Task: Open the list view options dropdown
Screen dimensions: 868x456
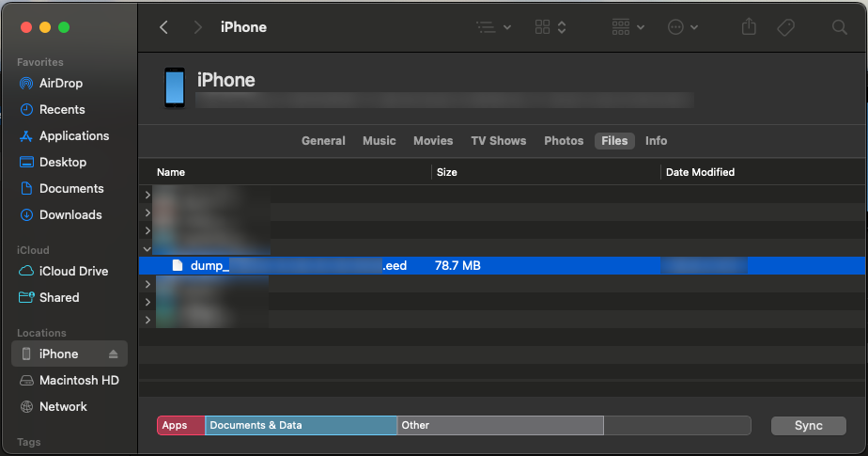Action: [x=494, y=27]
